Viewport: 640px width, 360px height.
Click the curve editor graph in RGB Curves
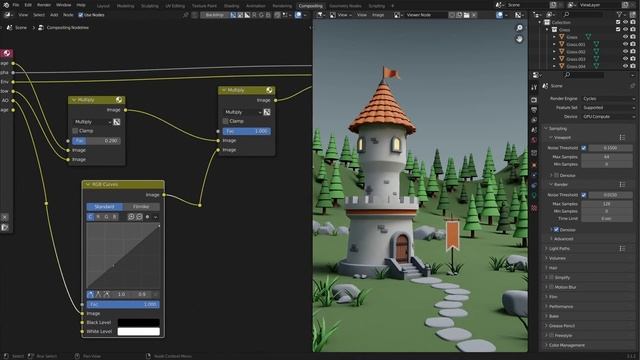tap(123, 256)
